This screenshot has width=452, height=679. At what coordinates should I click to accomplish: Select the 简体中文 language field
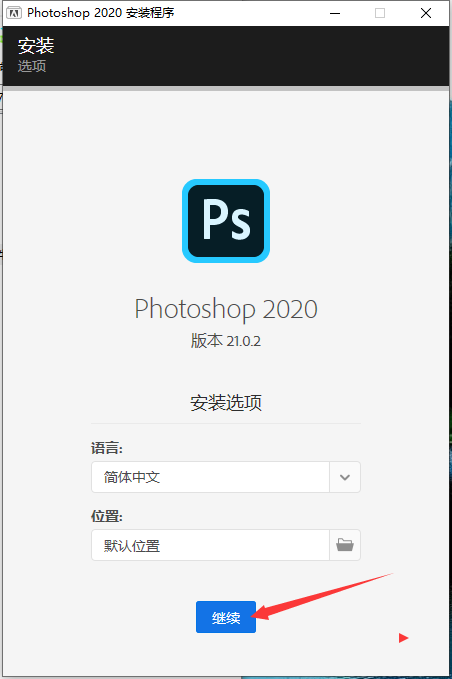(210, 477)
